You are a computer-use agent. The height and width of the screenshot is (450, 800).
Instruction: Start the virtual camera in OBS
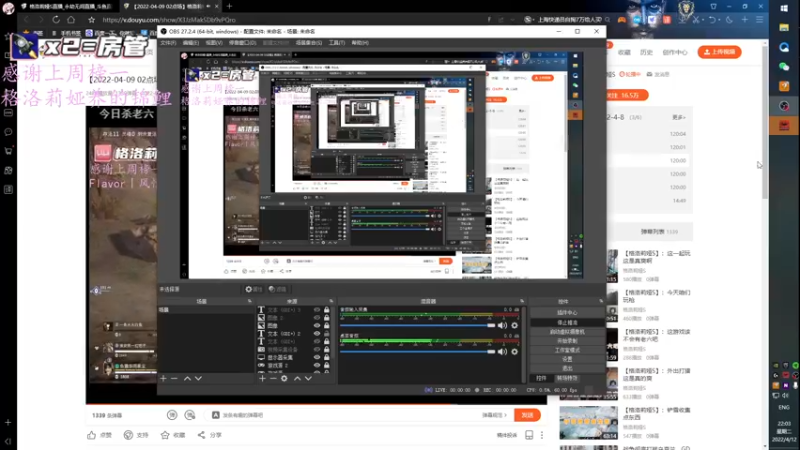tap(567, 332)
